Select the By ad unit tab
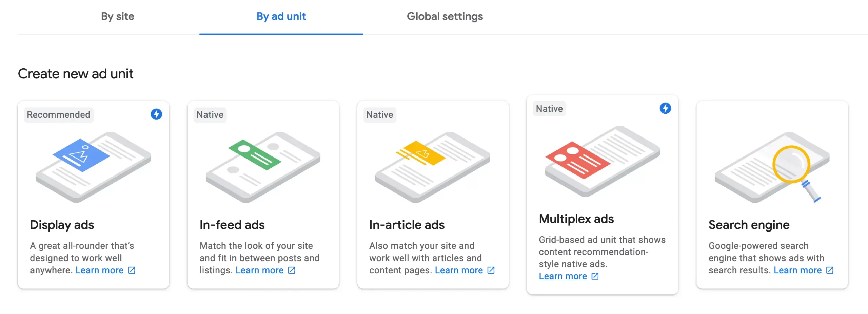 click(281, 16)
